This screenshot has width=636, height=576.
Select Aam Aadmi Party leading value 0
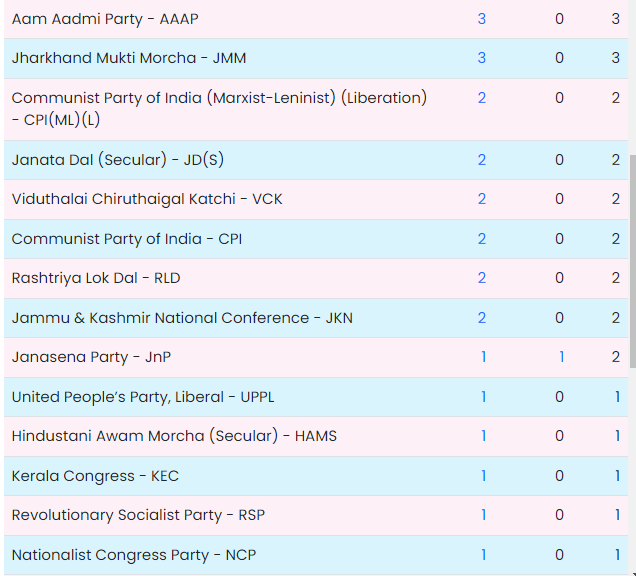click(559, 19)
